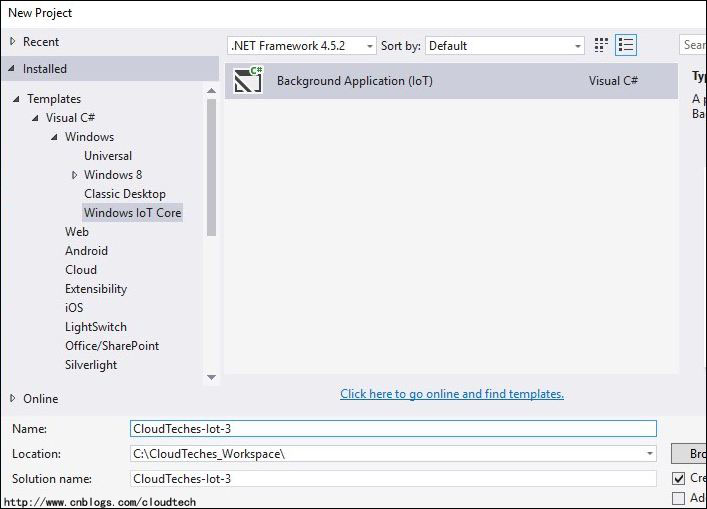Click the Location input field

(393, 454)
